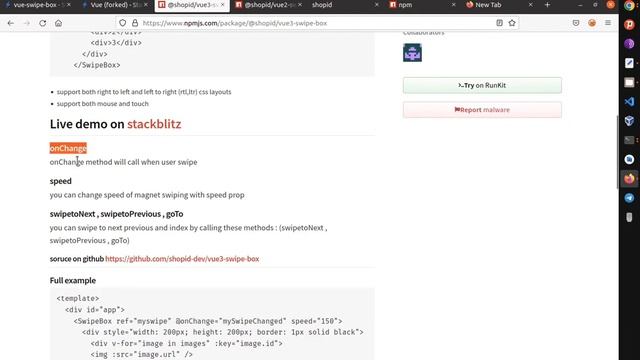Click the <template> code line
Screen dimensions: 640x360
click(x=78, y=298)
